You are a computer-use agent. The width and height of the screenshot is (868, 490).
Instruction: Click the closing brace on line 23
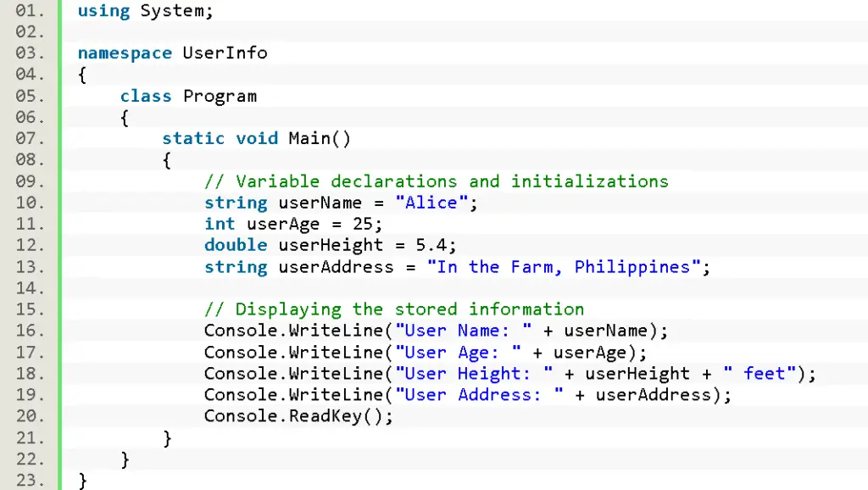click(81, 480)
